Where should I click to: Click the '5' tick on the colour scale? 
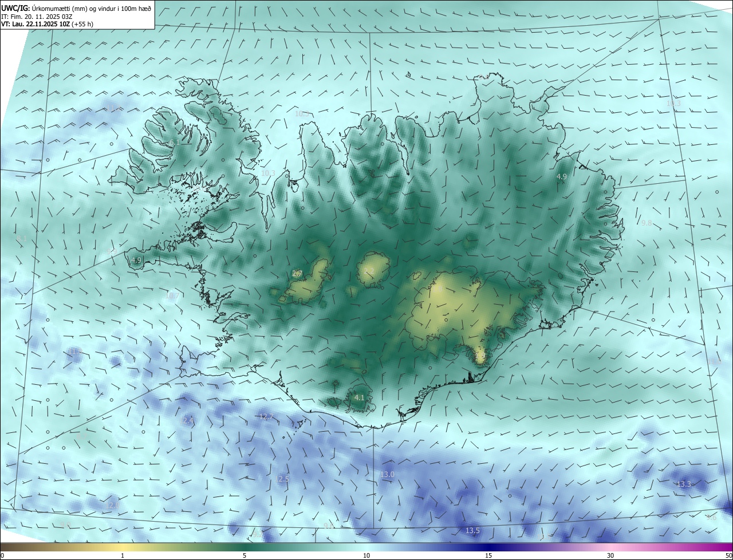pos(245,555)
